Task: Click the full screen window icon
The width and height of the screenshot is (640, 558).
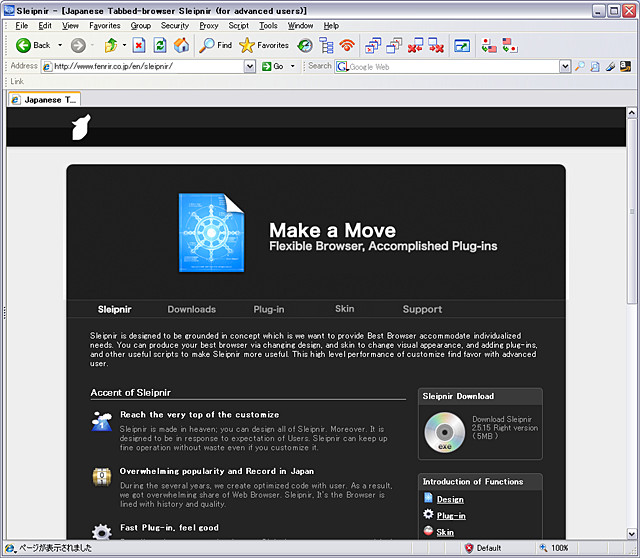Action: point(462,46)
